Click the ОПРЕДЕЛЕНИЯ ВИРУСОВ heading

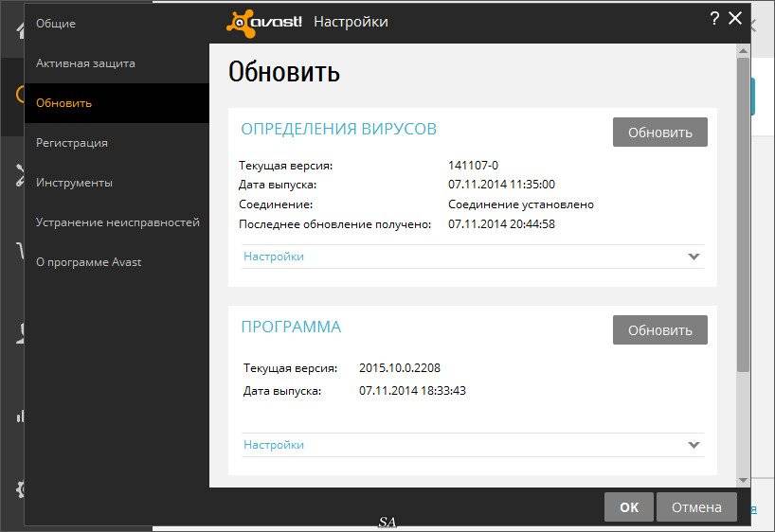point(338,129)
